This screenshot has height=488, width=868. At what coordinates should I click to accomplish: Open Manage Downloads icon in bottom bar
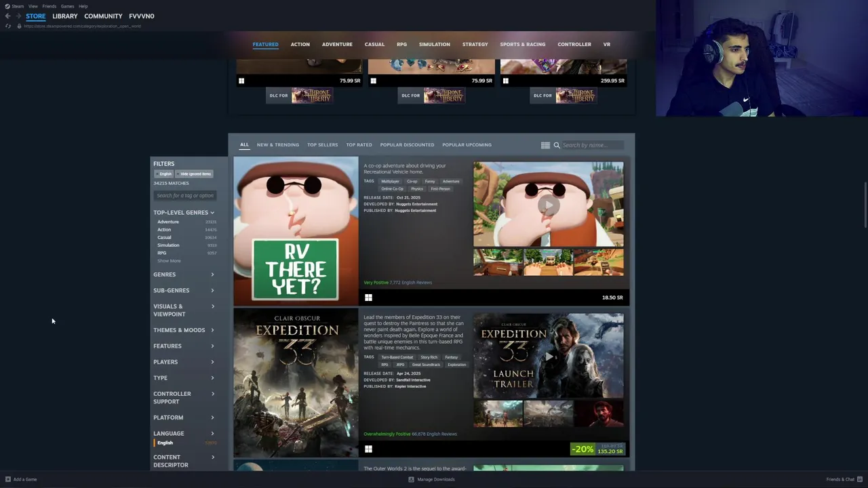411,479
